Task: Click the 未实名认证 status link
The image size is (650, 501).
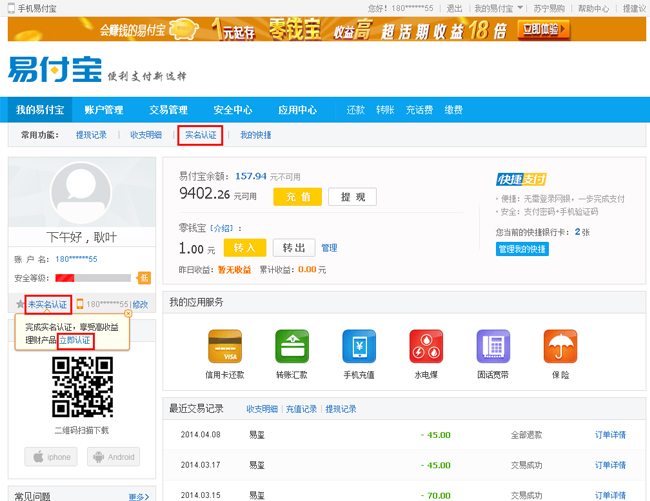Action: point(48,305)
